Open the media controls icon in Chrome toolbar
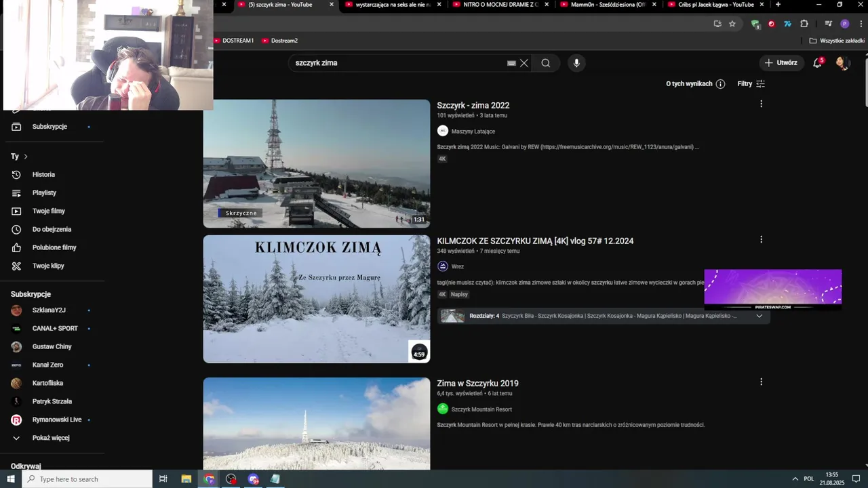This screenshot has height=488, width=868. pyautogui.click(x=828, y=24)
